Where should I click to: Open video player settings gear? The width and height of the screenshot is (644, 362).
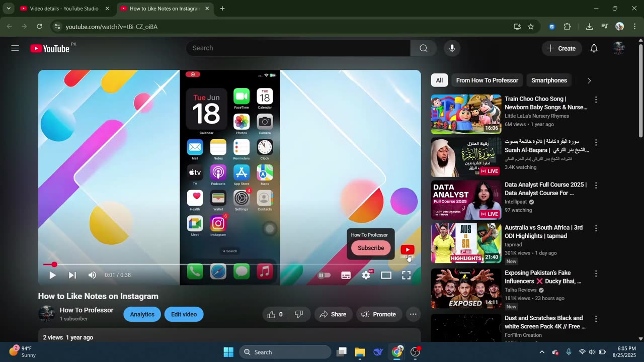[x=366, y=275]
